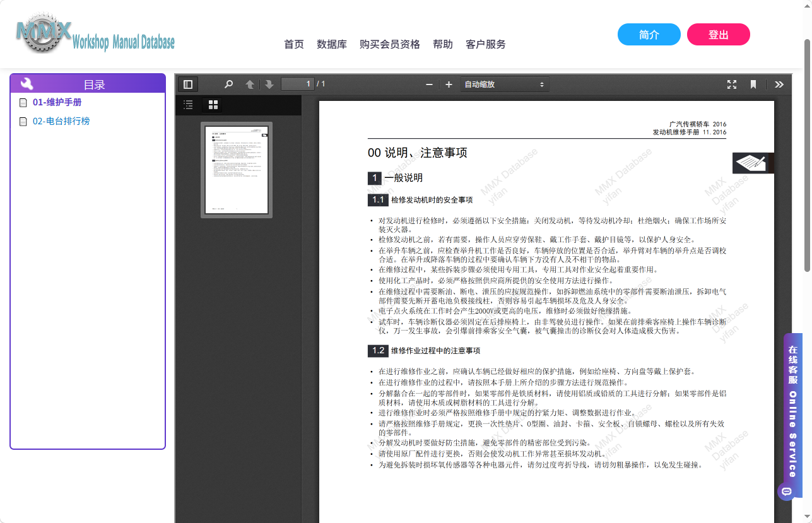Zoom in with the plus icon
Image resolution: width=812 pixels, height=523 pixels.
pyautogui.click(x=449, y=85)
